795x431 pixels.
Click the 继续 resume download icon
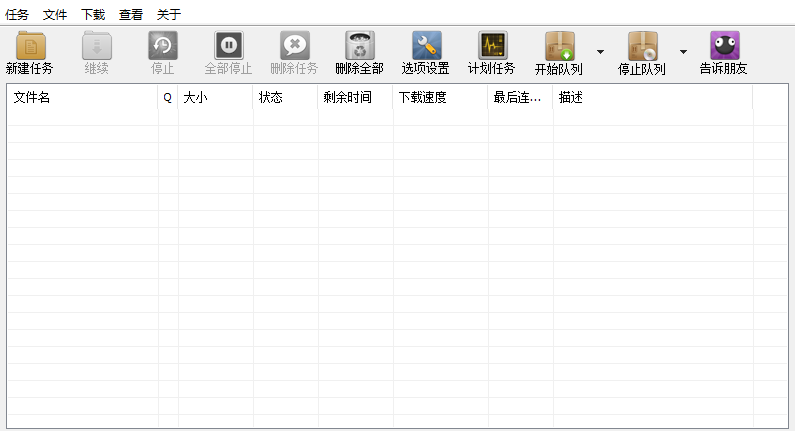(97, 46)
